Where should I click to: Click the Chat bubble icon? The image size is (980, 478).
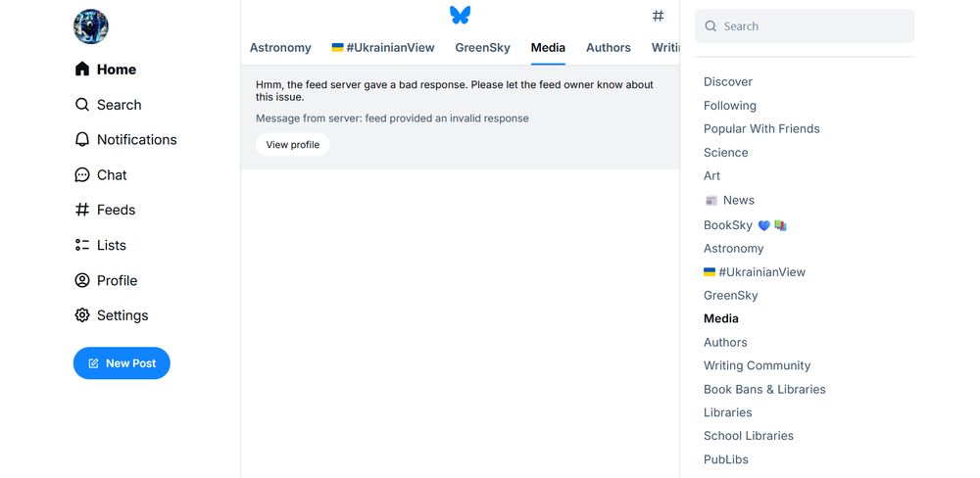tap(82, 175)
